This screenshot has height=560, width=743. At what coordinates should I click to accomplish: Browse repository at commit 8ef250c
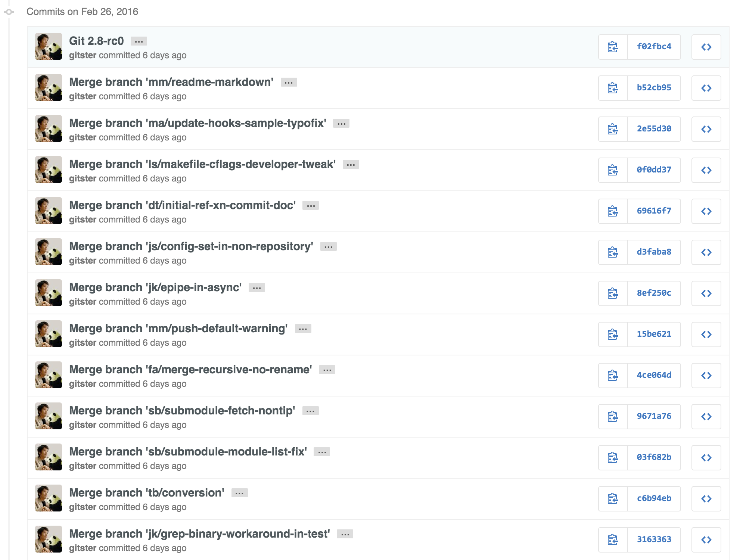[x=706, y=293]
